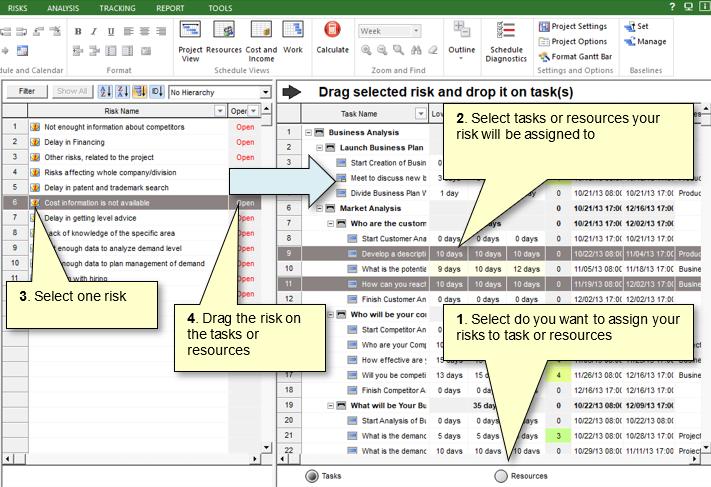Screen dimensions: 711x487
Task: Click the Filter button
Action: pyautogui.click(x=27, y=91)
